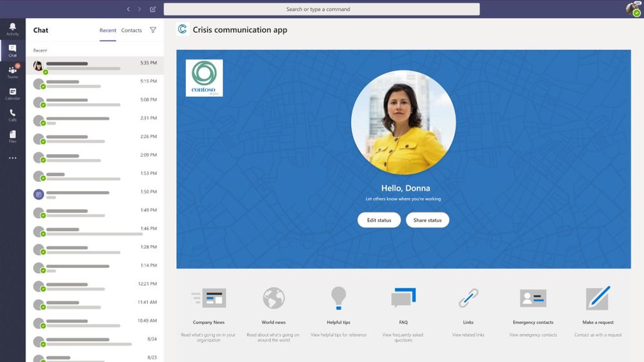Open the World news globe icon
The width and height of the screenshot is (644, 362).
274,298
